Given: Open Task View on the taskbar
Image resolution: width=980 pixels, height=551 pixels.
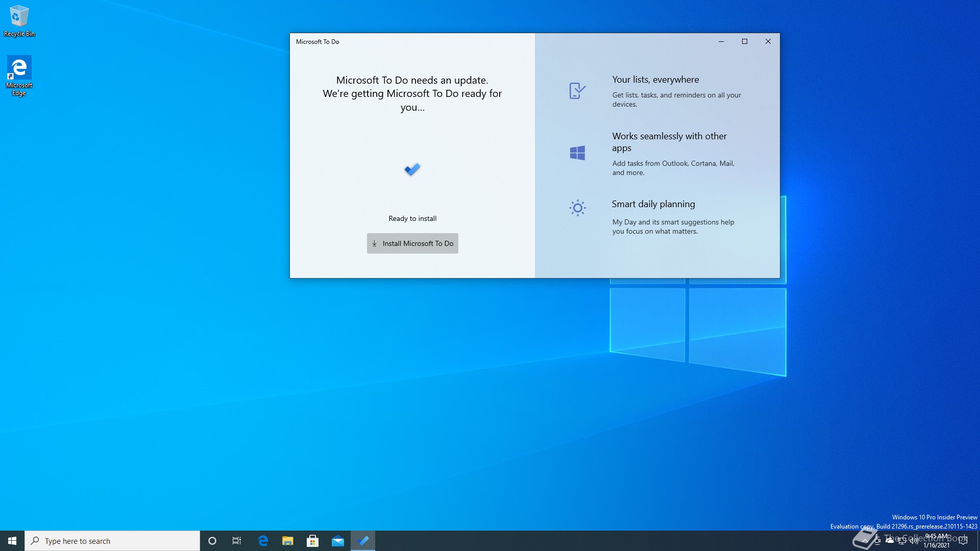Looking at the screenshot, I should pos(237,541).
